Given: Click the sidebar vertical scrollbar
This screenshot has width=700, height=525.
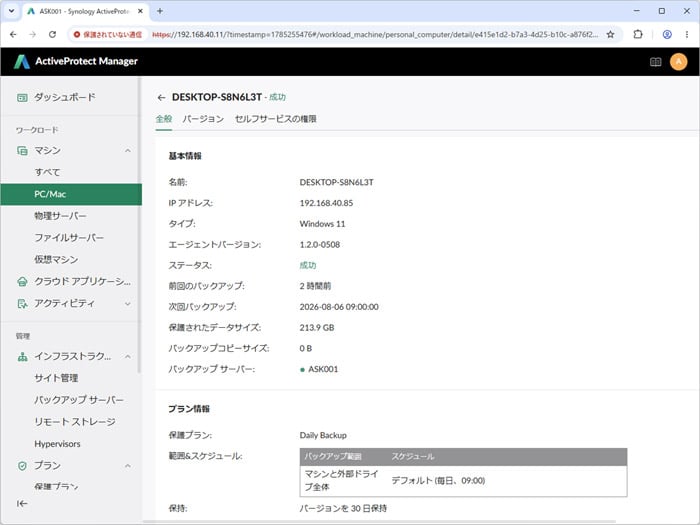Looking at the screenshot, I should (139, 225).
